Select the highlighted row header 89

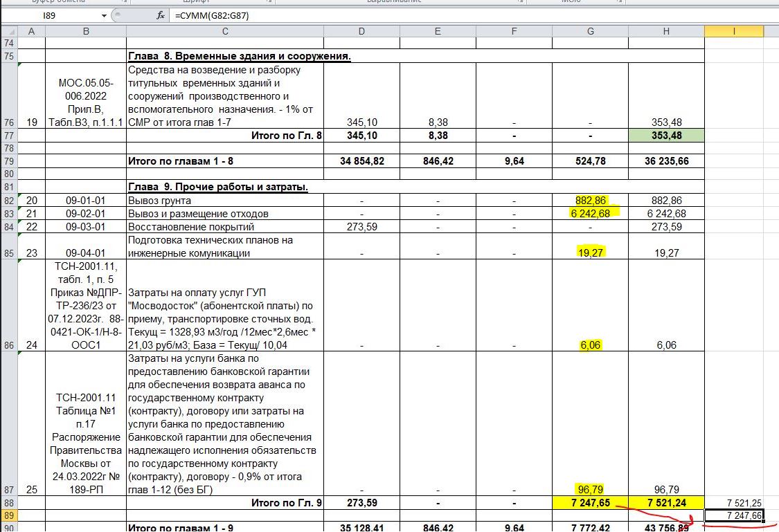click(x=9, y=515)
